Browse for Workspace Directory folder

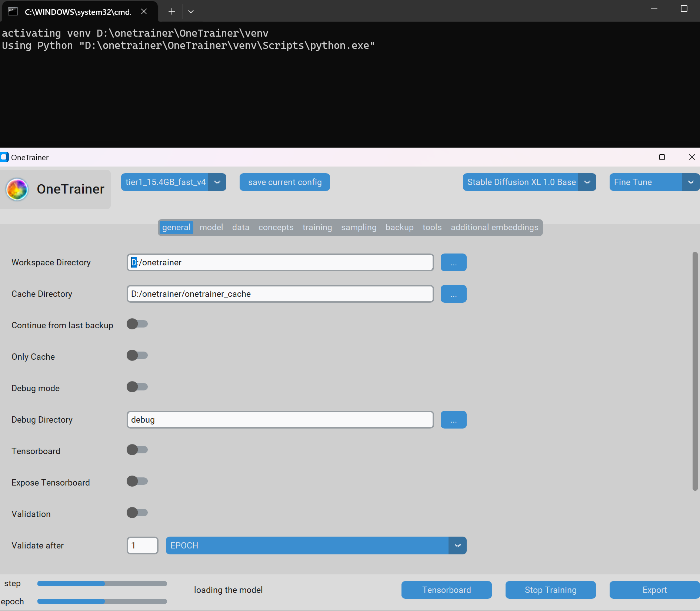pyautogui.click(x=454, y=262)
